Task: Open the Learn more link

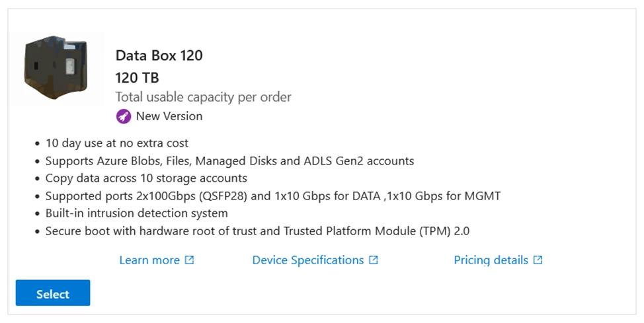Action: pos(149,260)
